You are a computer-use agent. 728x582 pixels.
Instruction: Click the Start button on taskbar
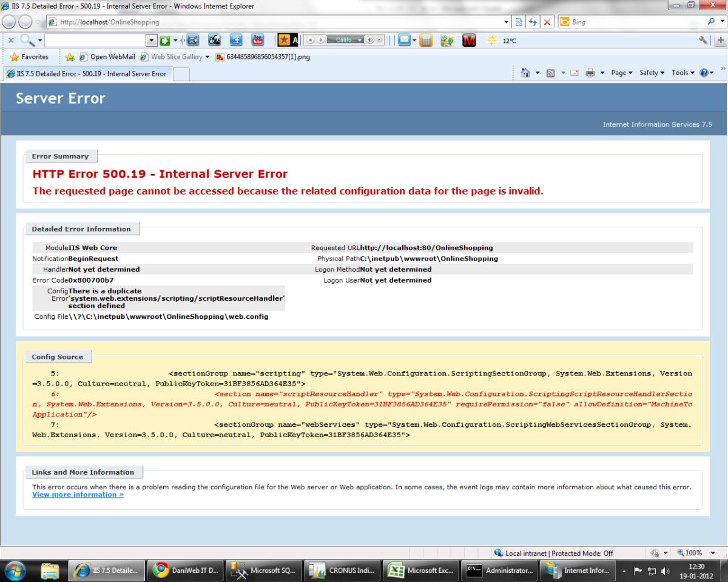pos(15,570)
